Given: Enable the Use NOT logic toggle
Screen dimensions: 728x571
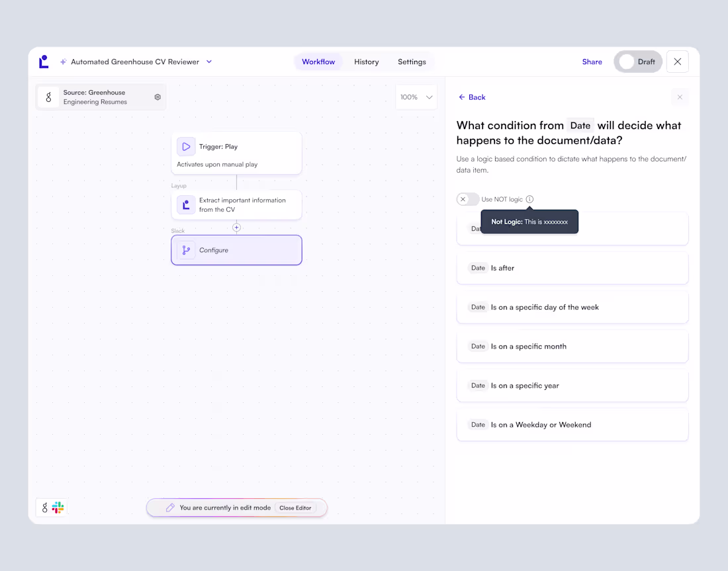Looking at the screenshot, I should point(467,199).
